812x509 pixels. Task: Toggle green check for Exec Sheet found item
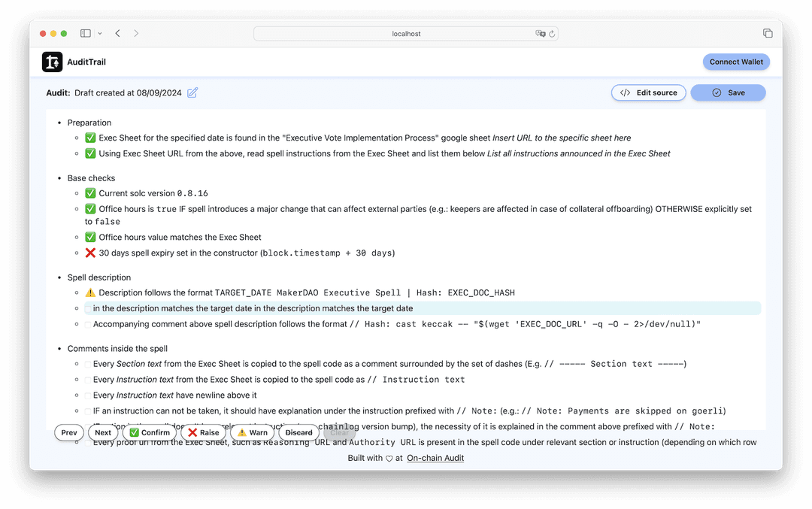[x=90, y=138]
